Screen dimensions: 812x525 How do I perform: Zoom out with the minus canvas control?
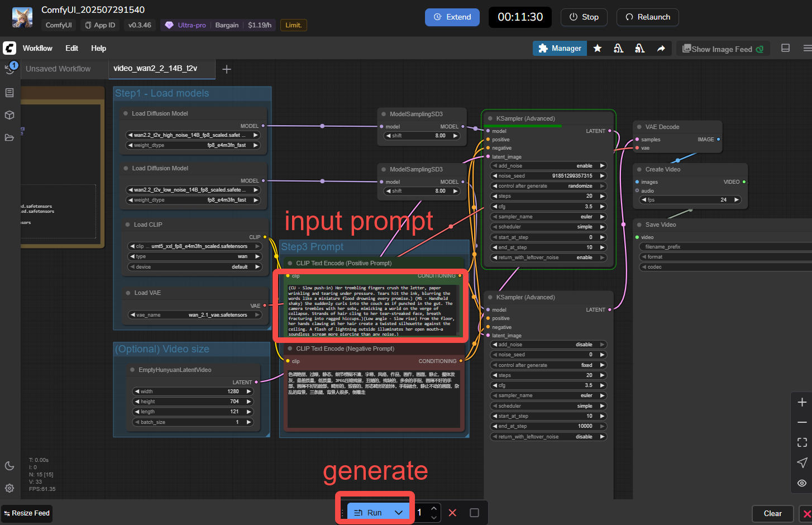click(802, 422)
